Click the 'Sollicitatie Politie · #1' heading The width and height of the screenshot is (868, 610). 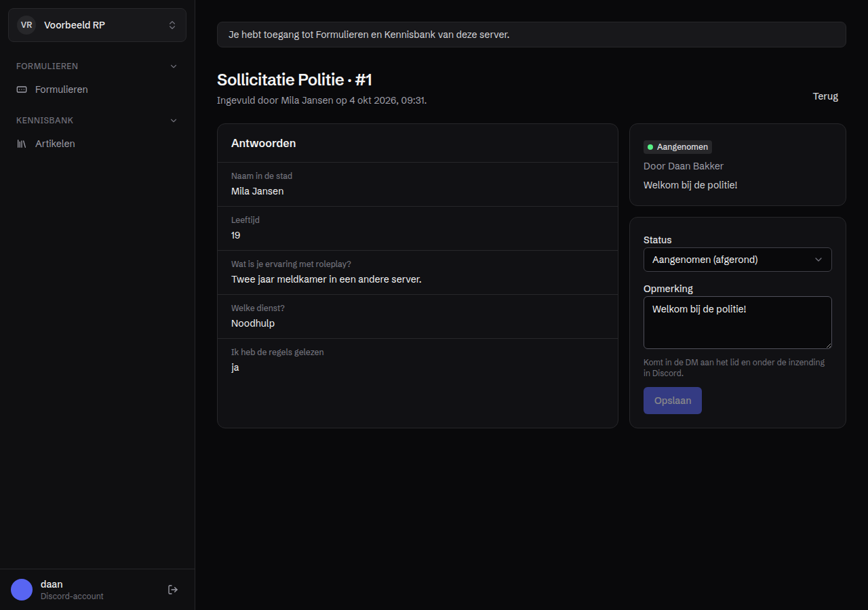[x=294, y=80]
